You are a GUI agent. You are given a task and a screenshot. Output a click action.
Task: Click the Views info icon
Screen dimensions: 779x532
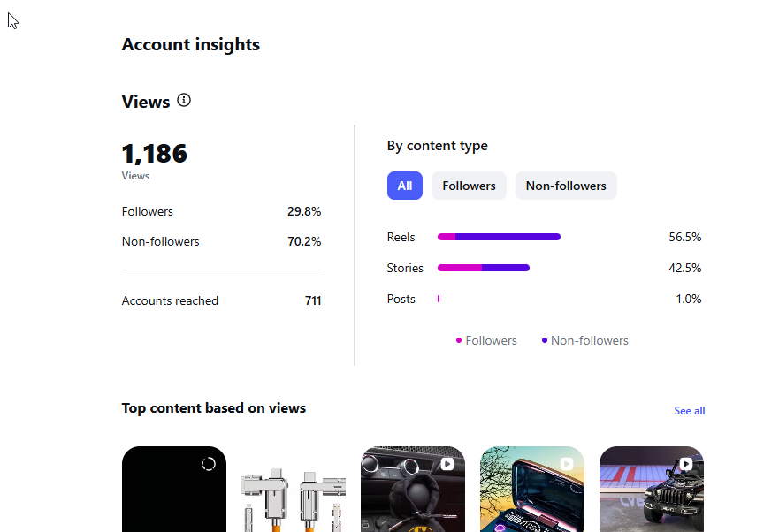click(x=184, y=101)
